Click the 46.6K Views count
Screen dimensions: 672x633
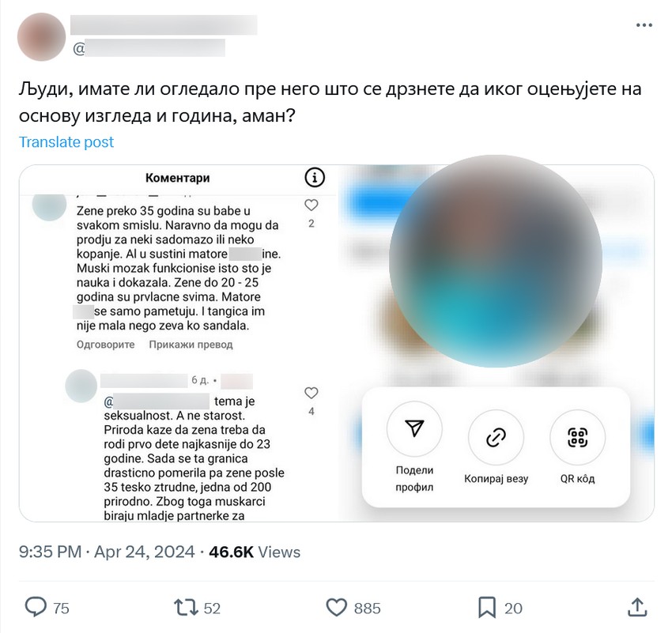click(255, 552)
